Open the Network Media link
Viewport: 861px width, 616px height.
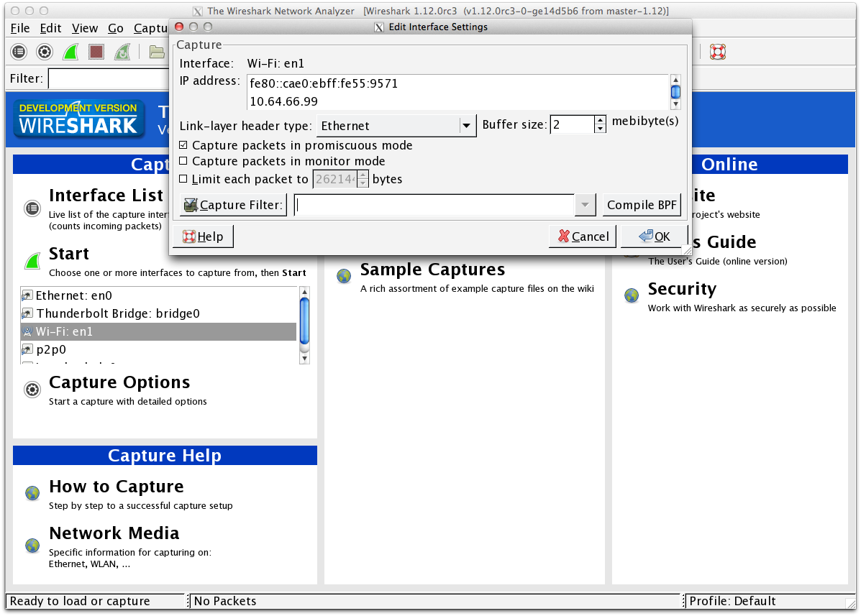[x=114, y=533]
